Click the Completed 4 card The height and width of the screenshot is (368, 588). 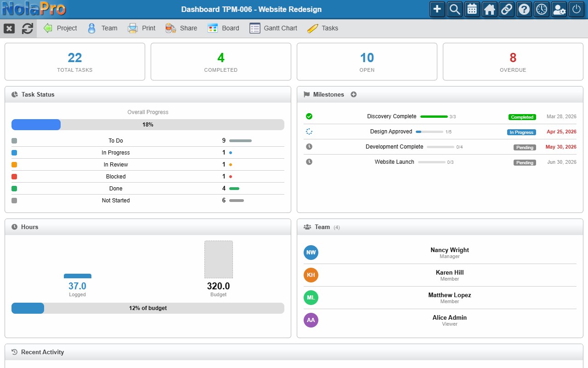[221, 62]
